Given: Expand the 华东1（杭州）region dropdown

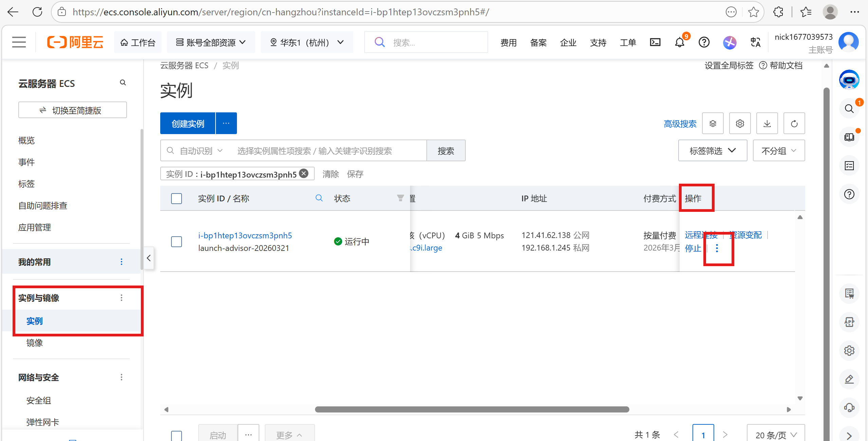Looking at the screenshot, I should click(307, 42).
